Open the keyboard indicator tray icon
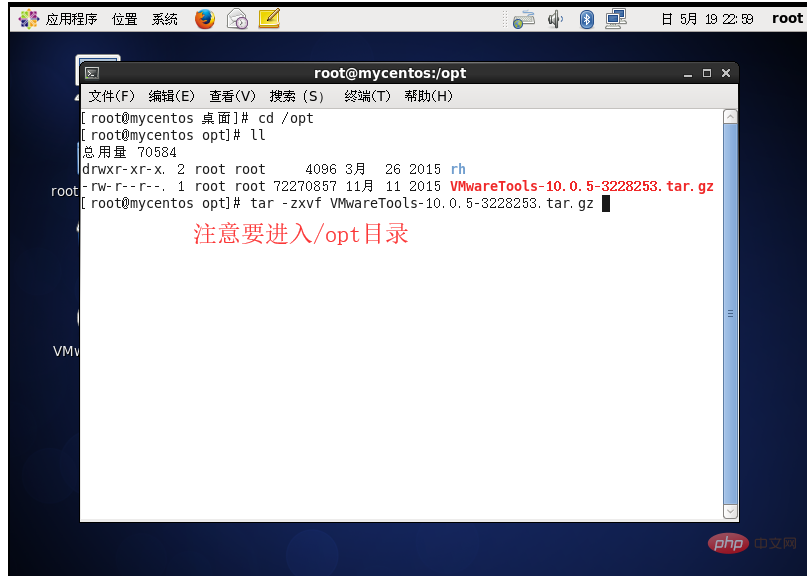 pos(524,20)
